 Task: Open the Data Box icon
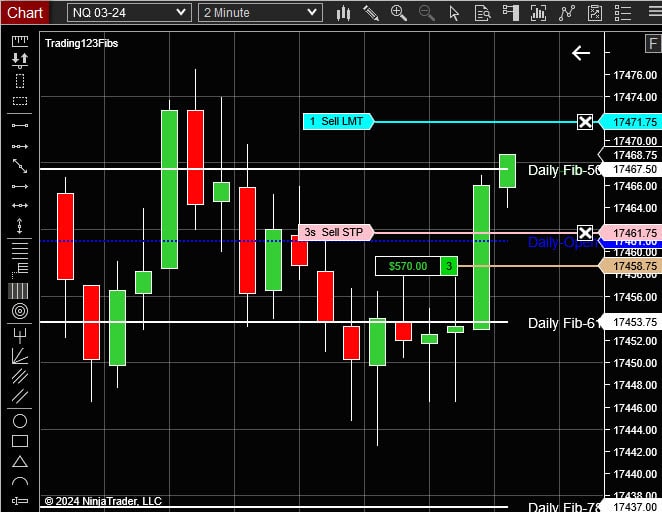coord(482,13)
